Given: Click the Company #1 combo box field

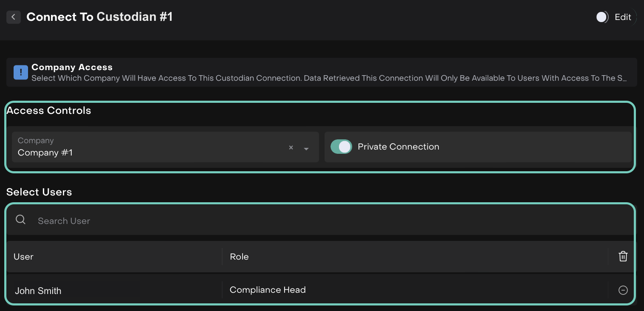Looking at the screenshot, I should [x=149, y=147].
